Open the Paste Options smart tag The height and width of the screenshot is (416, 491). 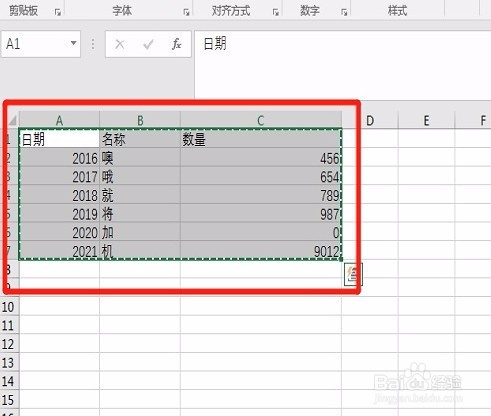pyautogui.click(x=353, y=274)
